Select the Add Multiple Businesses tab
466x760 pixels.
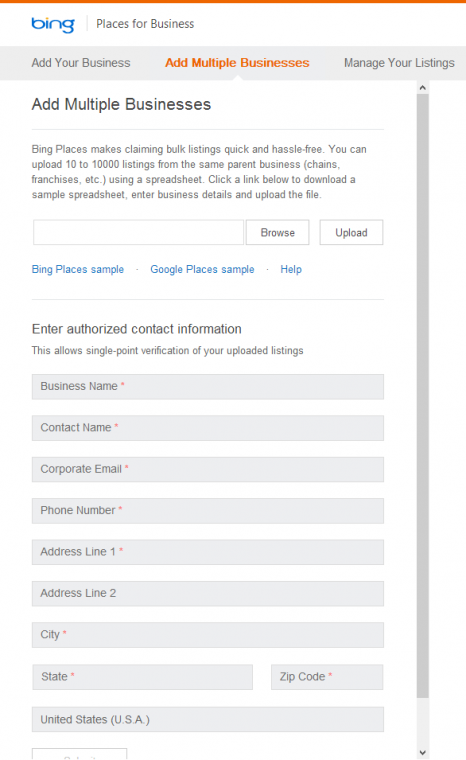pos(237,63)
